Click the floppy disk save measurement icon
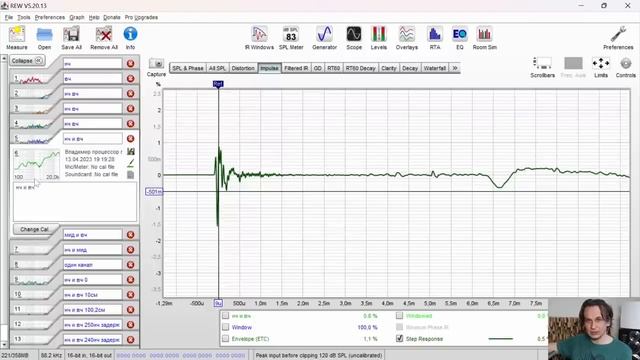Viewport: 640px width, 360px height. coord(131,152)
